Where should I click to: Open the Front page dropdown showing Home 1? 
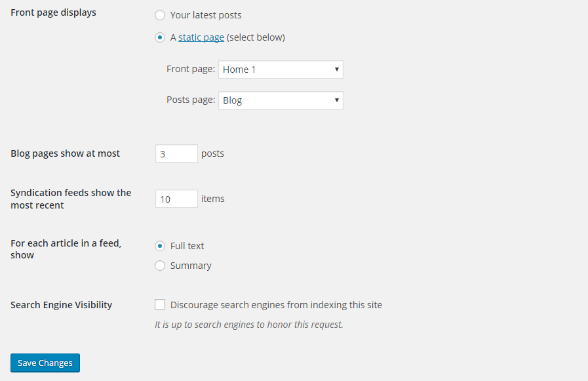click(281, 70)
